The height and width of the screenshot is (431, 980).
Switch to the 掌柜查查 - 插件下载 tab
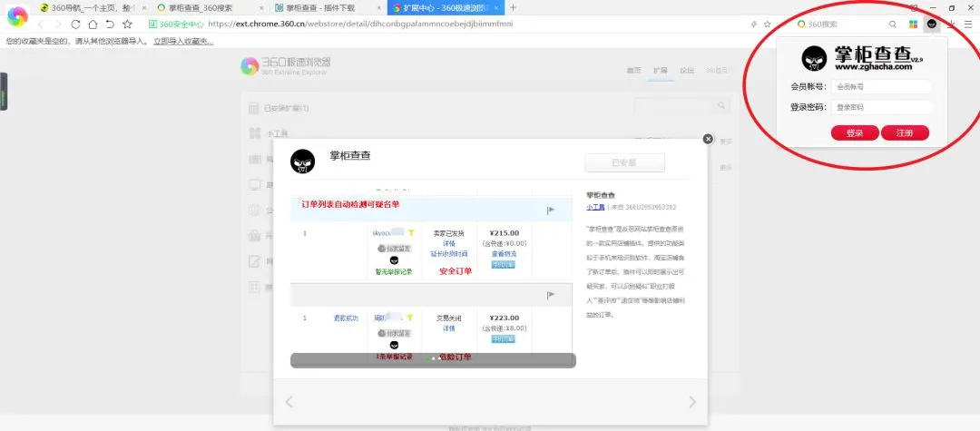[x=327, y=7]
